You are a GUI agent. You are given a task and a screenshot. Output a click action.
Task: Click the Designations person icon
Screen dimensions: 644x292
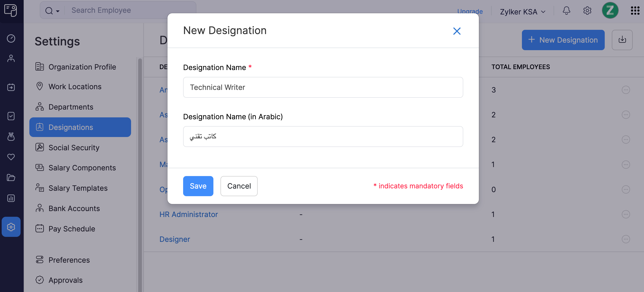coord(40,127)
